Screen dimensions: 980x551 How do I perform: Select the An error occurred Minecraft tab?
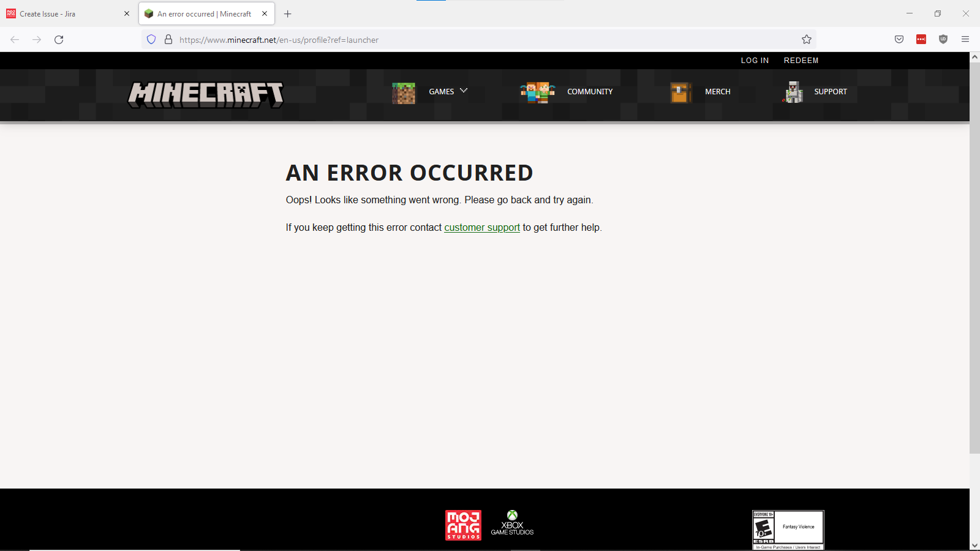click(x=206, y=13)
